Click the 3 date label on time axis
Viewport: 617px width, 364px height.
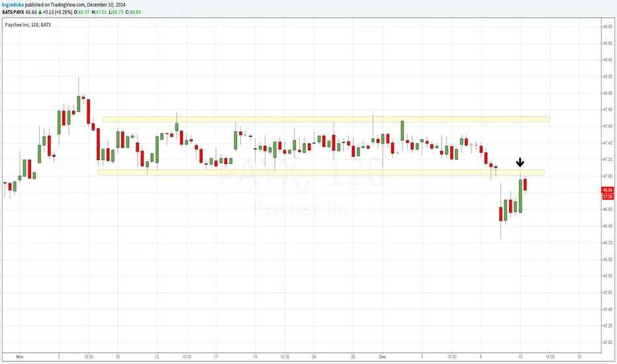pos(422,357)
